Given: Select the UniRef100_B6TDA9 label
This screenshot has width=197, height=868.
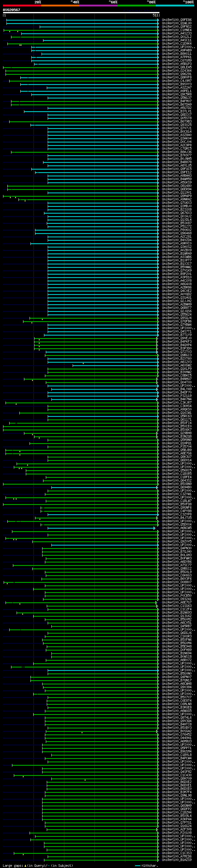Looking at the screenshot, I should click(x=176, y=104).
